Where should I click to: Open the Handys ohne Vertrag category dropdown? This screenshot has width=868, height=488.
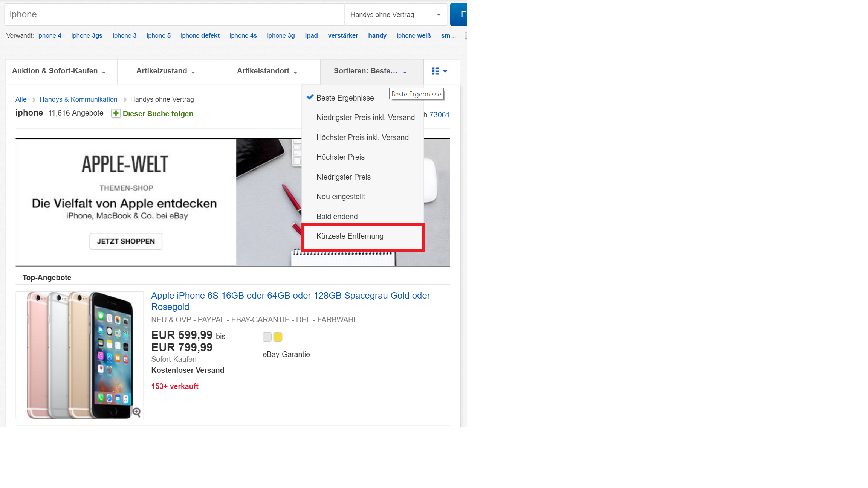[x=396, y=15]
